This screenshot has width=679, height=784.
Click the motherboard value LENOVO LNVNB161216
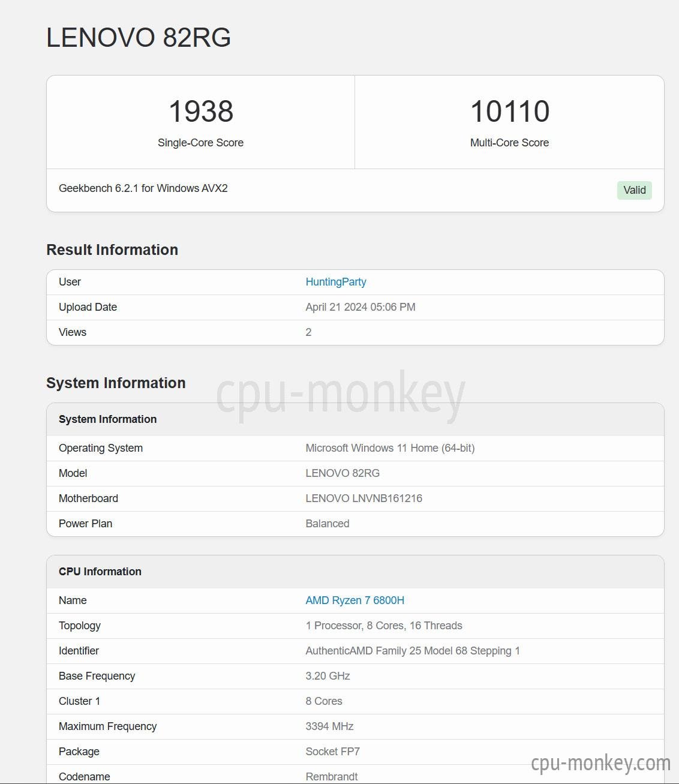coord(364,498)
